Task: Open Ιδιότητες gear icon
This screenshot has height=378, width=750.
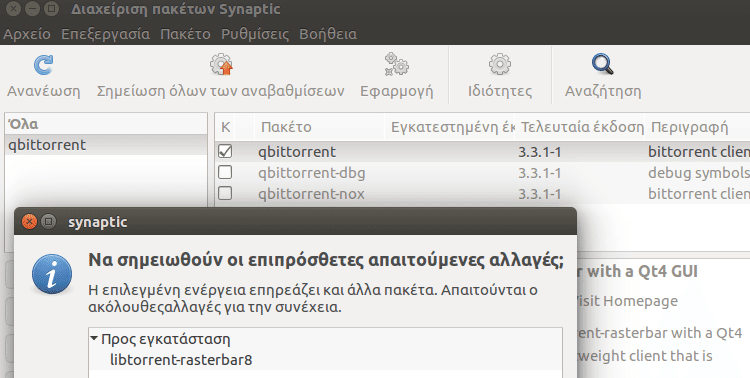Action: 500,65
